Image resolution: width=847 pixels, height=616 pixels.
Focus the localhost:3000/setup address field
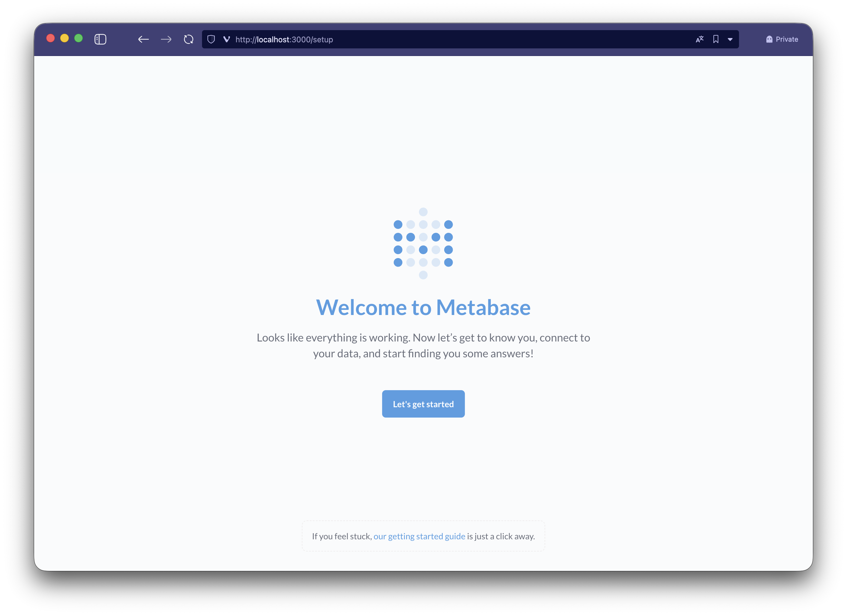(x=411, y=39)
